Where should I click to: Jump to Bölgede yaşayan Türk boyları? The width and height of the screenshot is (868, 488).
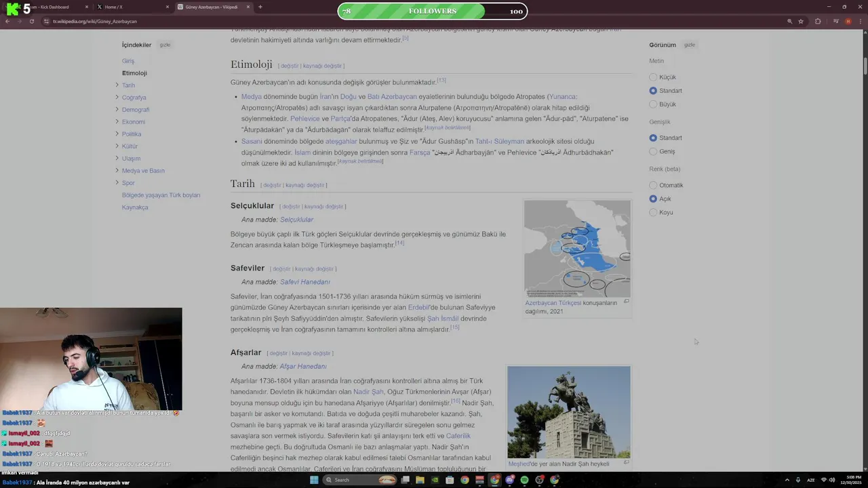point(161,195)
